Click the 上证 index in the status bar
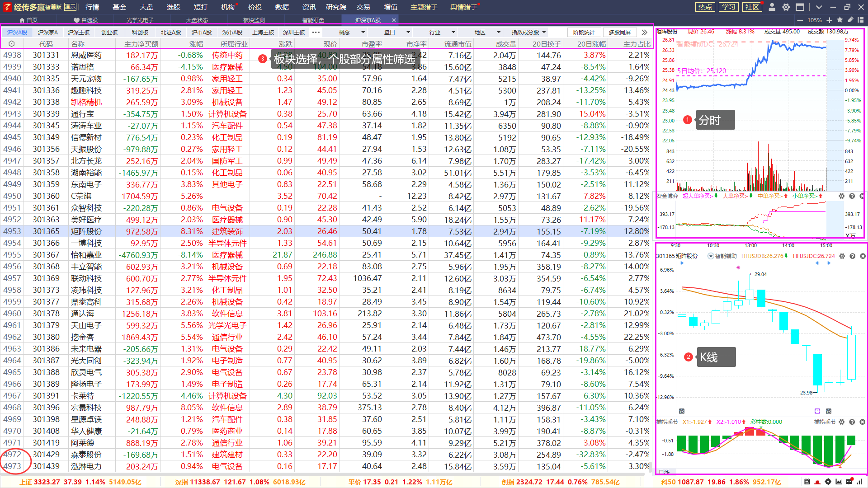 click(x=80, y=482)
